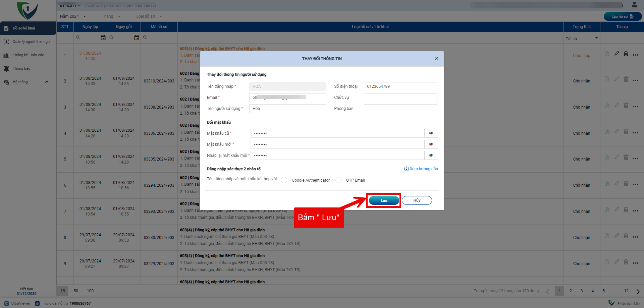Viewport: 644px width, 308px height.
Task: Click the search icon in Mã hồ sơ column
Action: [145, 38]
